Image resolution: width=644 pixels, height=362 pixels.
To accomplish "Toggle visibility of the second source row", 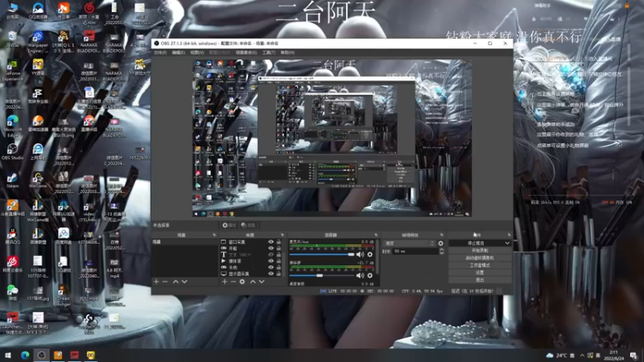I will [x=270, y=249].
